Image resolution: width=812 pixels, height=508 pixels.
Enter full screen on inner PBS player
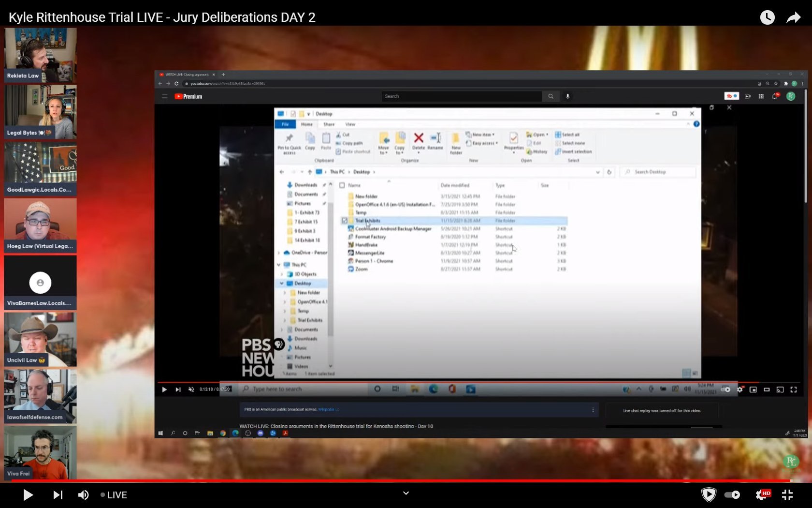point(794,389)
